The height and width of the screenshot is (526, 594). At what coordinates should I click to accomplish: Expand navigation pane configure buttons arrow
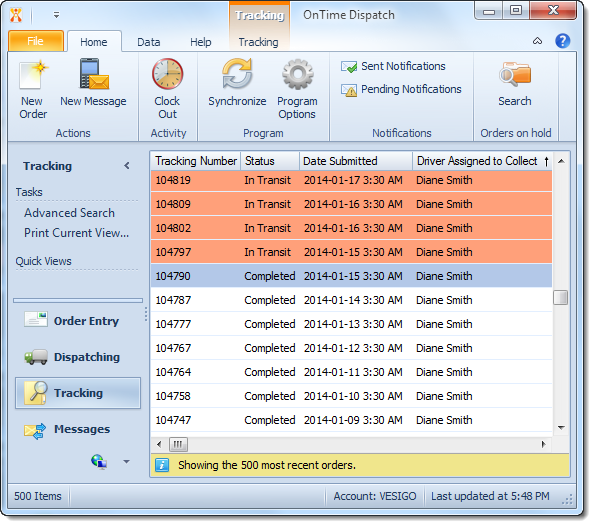[127, 462]
